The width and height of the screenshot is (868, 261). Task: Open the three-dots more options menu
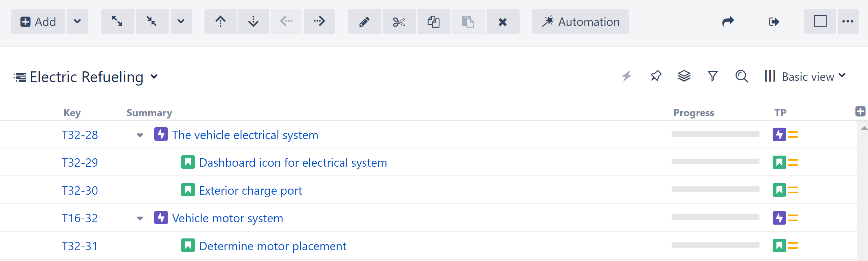point(848,22)
